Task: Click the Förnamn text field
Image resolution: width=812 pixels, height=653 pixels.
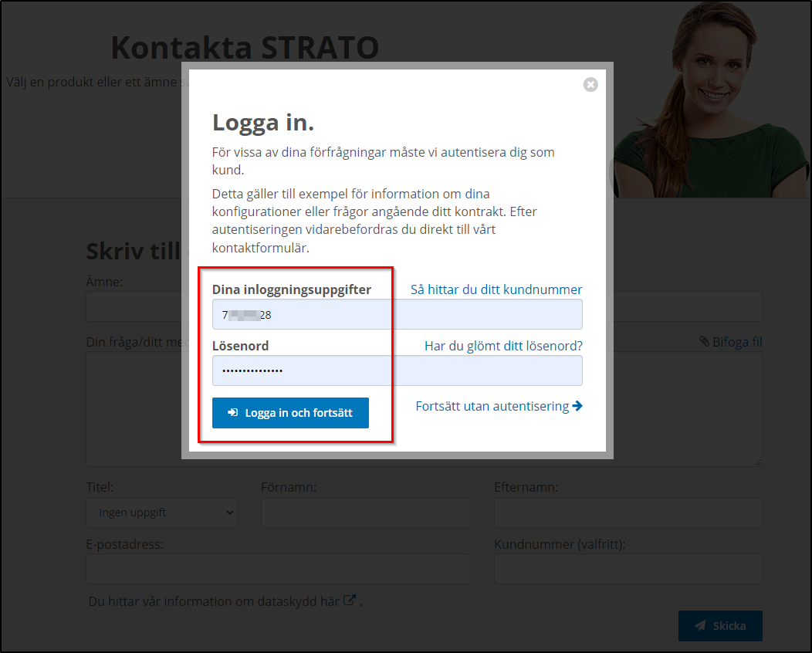Action: click(366, 513)
